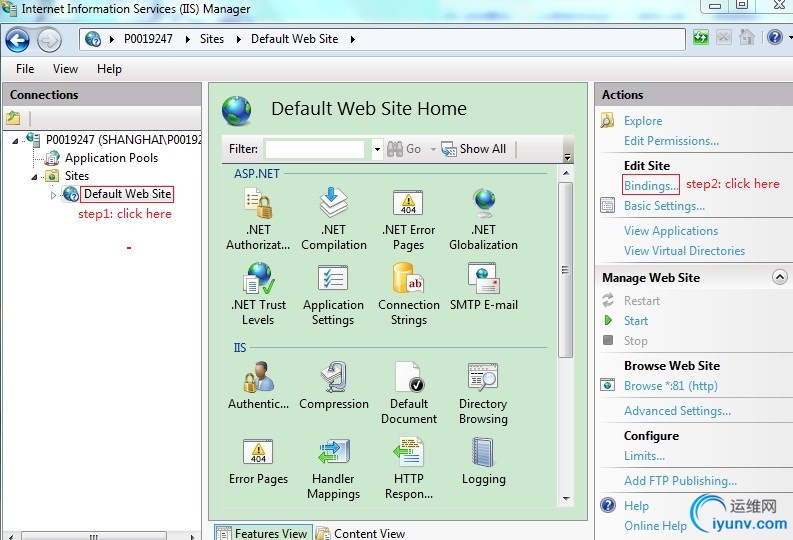Open the Filter dropdown arrow
The image size is (793, 540).
click(377, 149)
